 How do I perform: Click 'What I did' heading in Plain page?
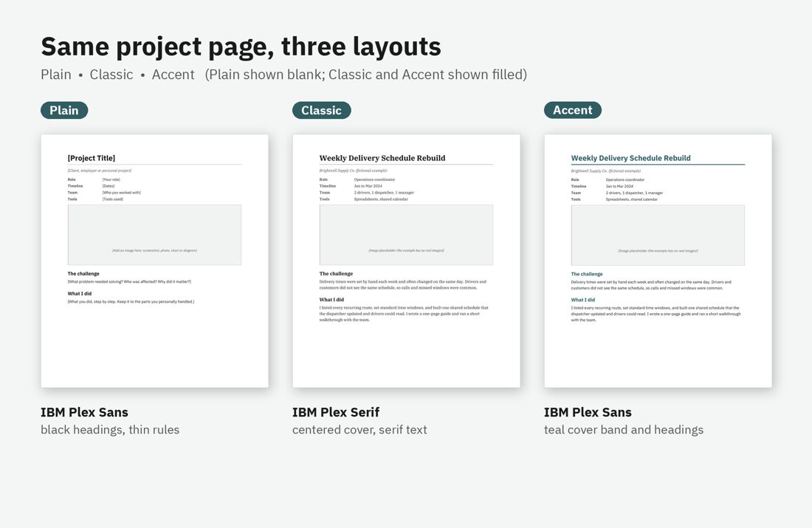coord(79,293)
